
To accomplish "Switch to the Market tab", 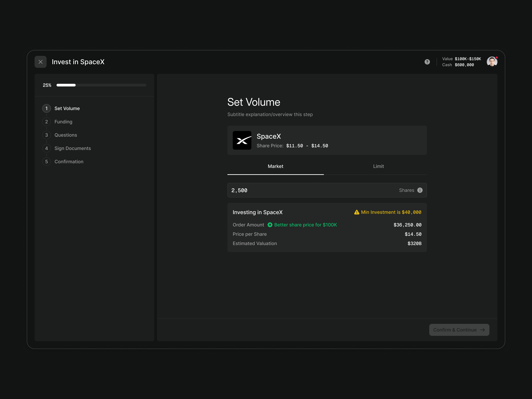I will click(275, 166).
